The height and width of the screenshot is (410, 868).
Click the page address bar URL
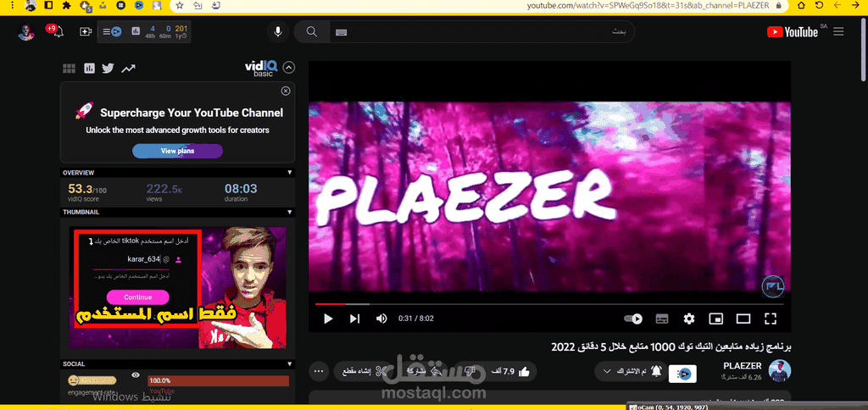pyautogui.click(x=648, y=6)
